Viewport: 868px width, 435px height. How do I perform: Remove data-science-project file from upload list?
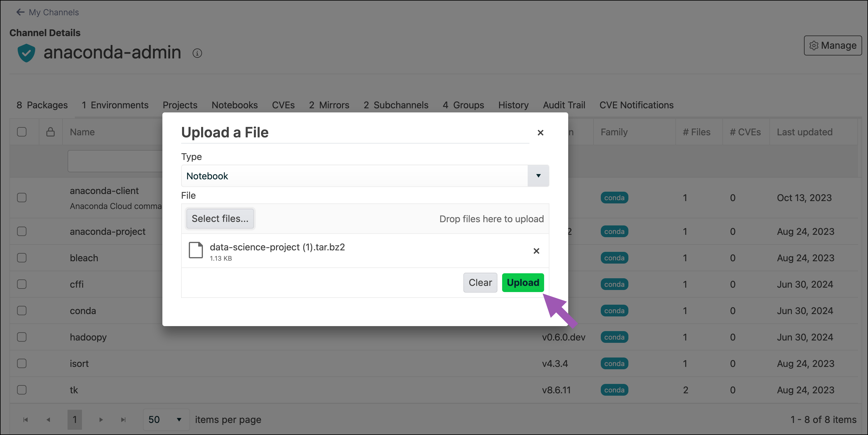536,251
